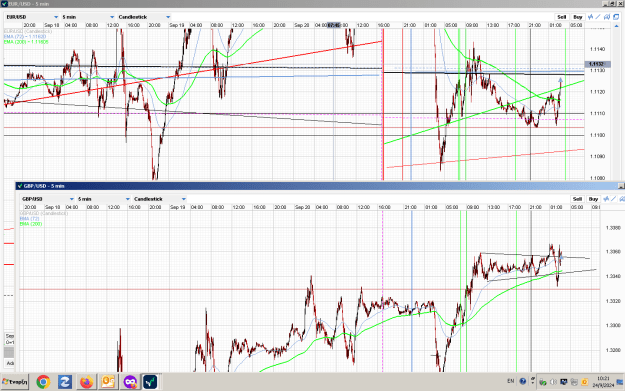Screen dimensions: 625x391
Task: Open purple masked browser icon in taskbar
Action: click(x=130, y=382)
